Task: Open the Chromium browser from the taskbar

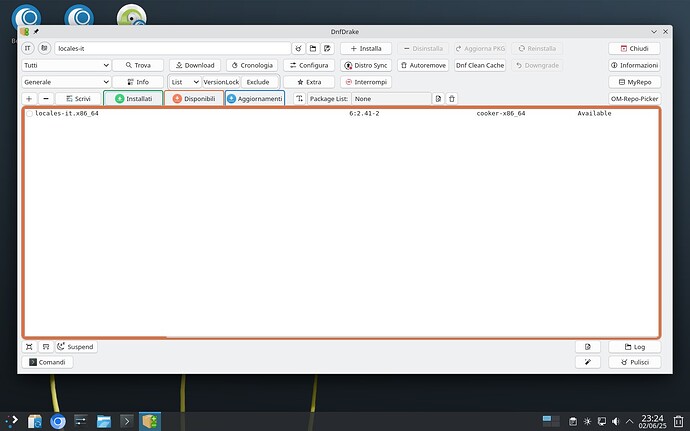Action: [58, 421]
